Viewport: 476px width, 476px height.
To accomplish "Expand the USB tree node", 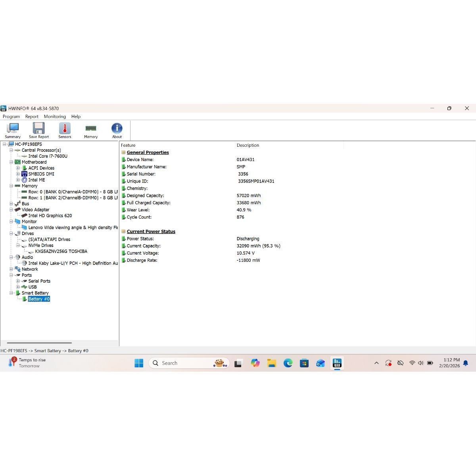I will (18, 287).
